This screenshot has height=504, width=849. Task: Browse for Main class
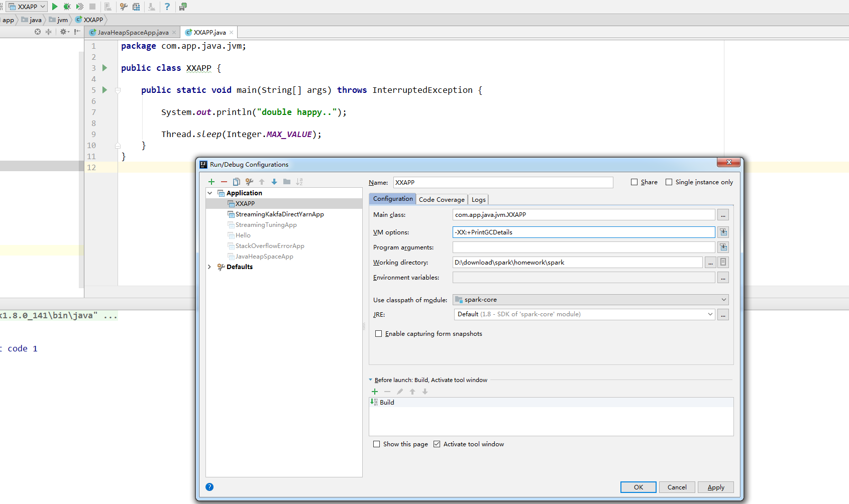pyautogui.click(x=723, y=215)
